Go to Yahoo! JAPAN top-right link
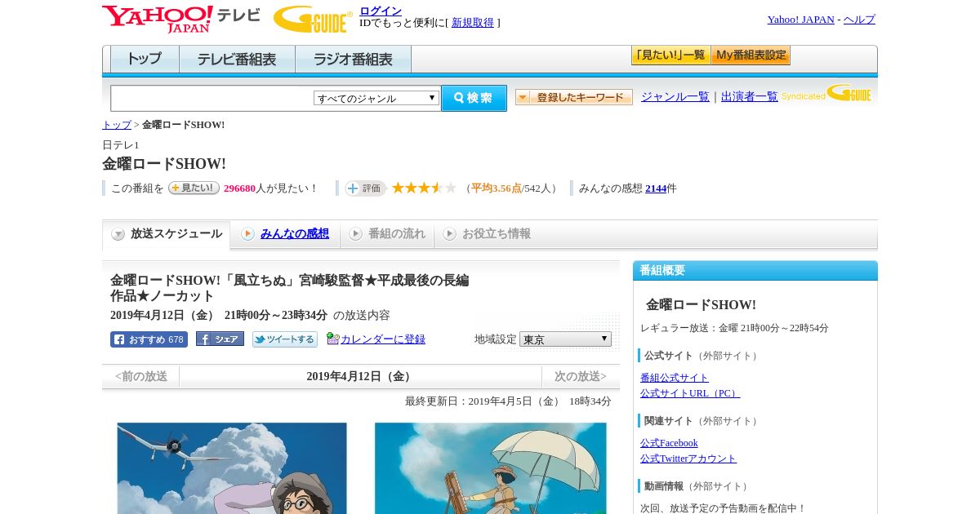The image size is (980, 514). [x=800, y=20]
